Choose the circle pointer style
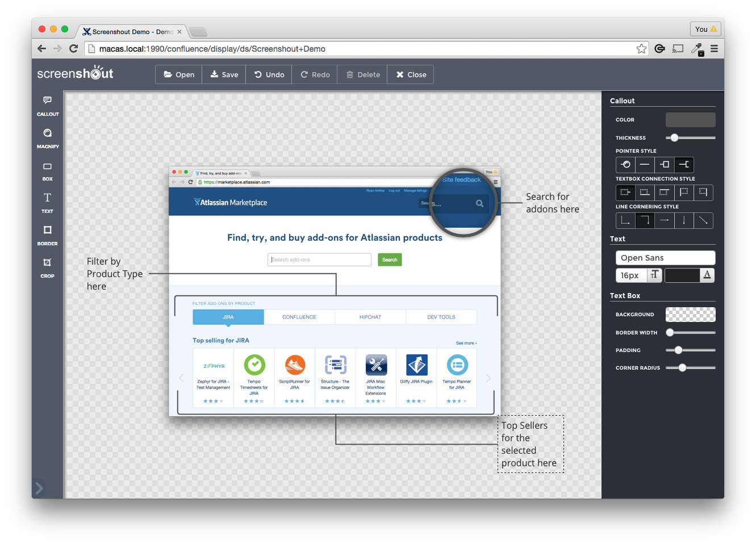Screen dimensions: 756x544 click(x=626, y=165)
